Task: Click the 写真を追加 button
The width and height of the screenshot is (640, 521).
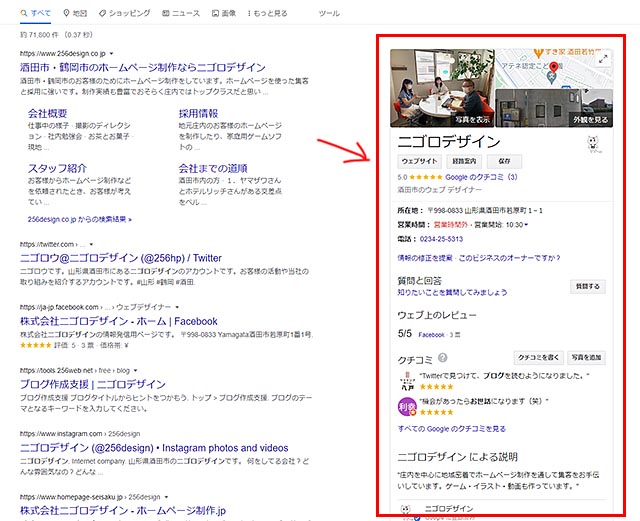Action: click(x=586, y=358)
